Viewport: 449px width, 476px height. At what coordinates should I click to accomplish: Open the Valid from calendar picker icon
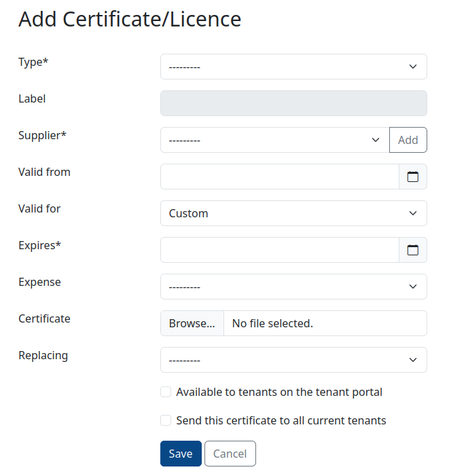click(412, 177)
